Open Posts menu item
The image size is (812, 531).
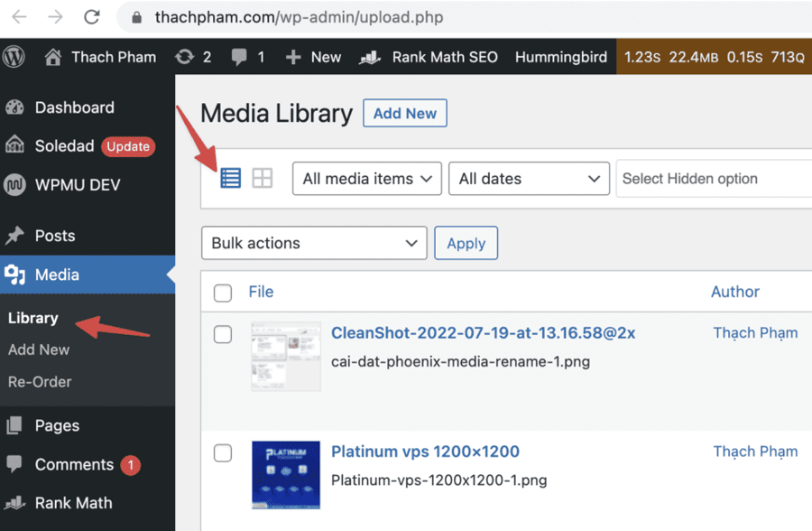click(x=55, y=236)
